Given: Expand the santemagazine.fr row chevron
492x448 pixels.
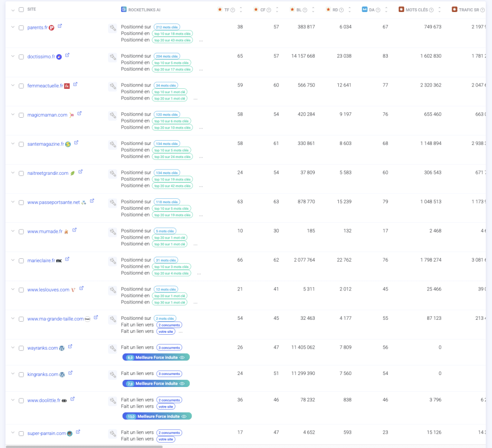Looking at the screenshot, I should point(13,144).
